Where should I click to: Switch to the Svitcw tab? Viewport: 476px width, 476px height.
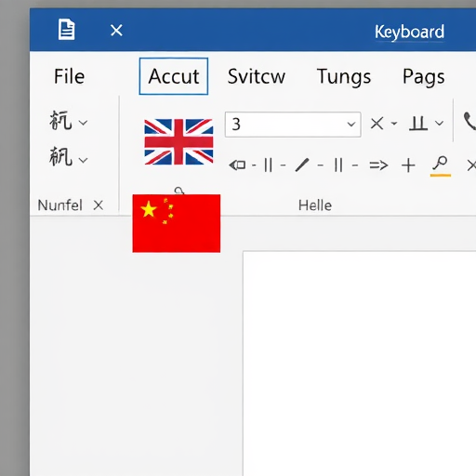257,76
